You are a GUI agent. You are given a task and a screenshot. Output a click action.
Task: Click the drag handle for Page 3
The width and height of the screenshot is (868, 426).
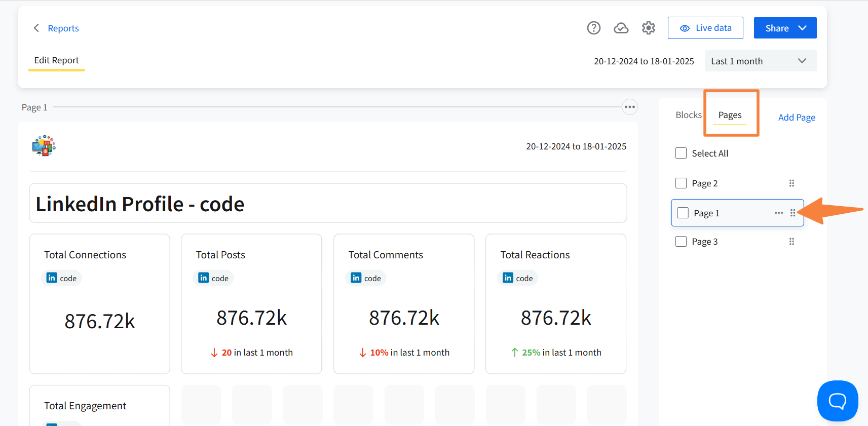[x=791, y=242]
